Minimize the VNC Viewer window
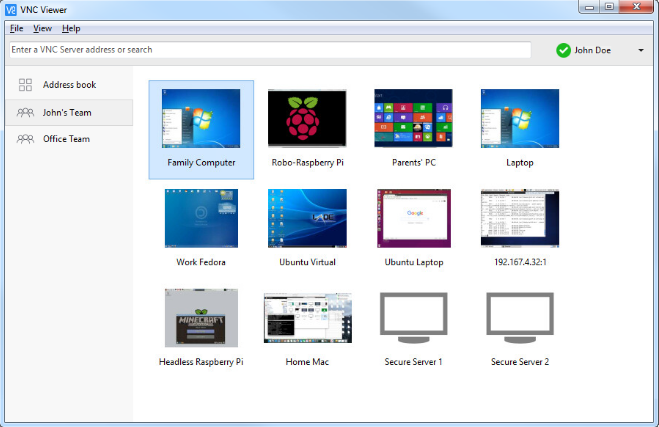The height and width of the screenshot is (427, 659). coord(589,7)
